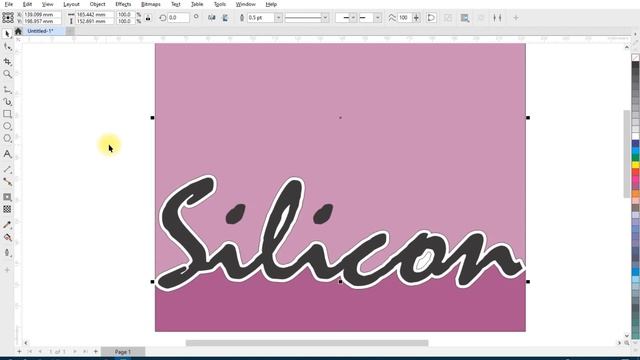Open the Window menu
The image size is (640, 360).
[245, 4]
